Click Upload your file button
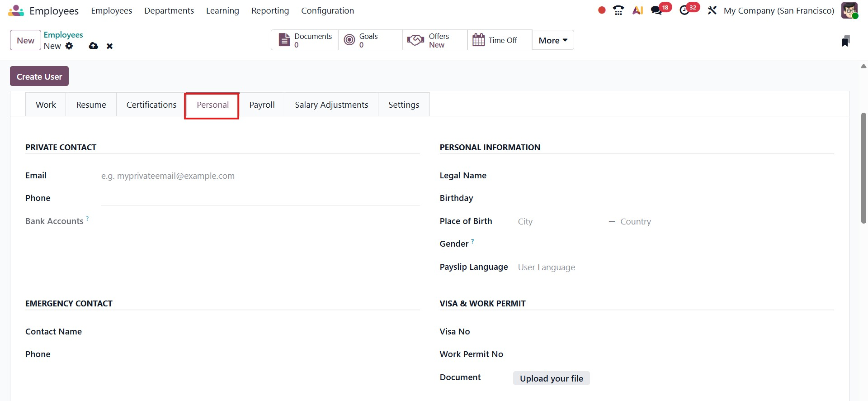Image resolution: width=868 pixels, height=401 pixels. 551,378
